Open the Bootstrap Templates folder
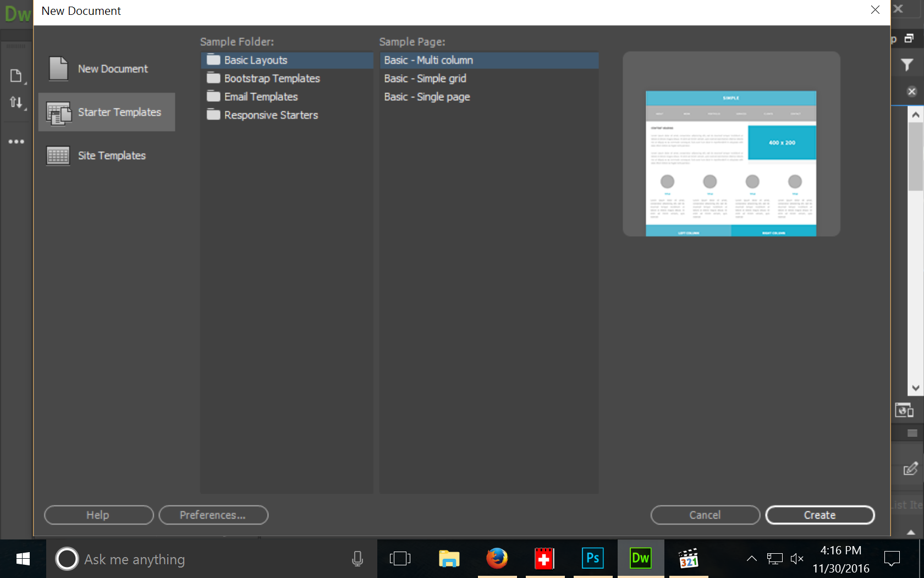The image size is (924, 578). pyautogui.click(x=272, y=78)
